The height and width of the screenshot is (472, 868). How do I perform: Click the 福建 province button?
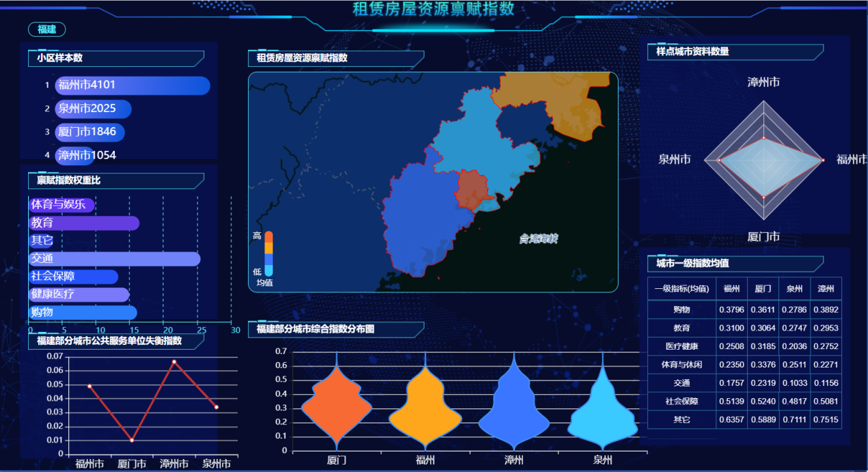(46, 29)
